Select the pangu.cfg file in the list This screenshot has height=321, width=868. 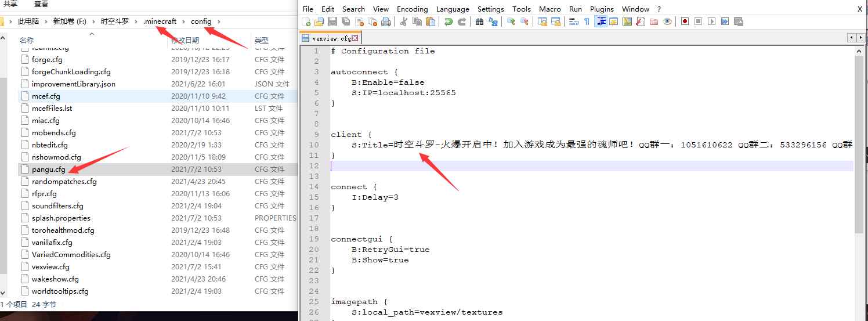49,169
